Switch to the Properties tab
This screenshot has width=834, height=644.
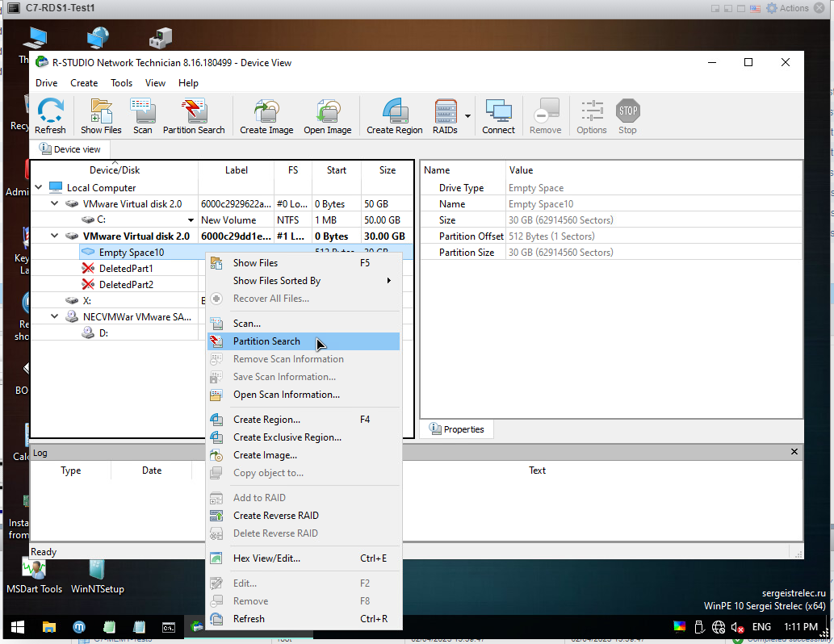(x=457, y=429)
